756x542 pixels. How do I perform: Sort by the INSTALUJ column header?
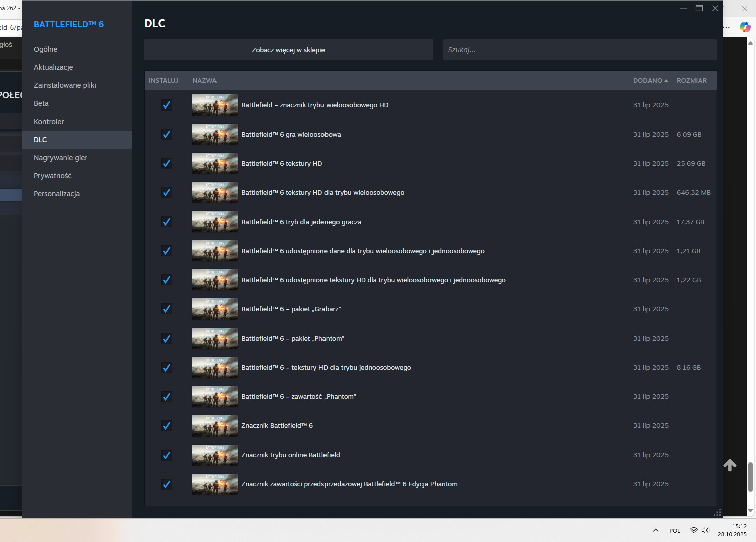point(163,80)
